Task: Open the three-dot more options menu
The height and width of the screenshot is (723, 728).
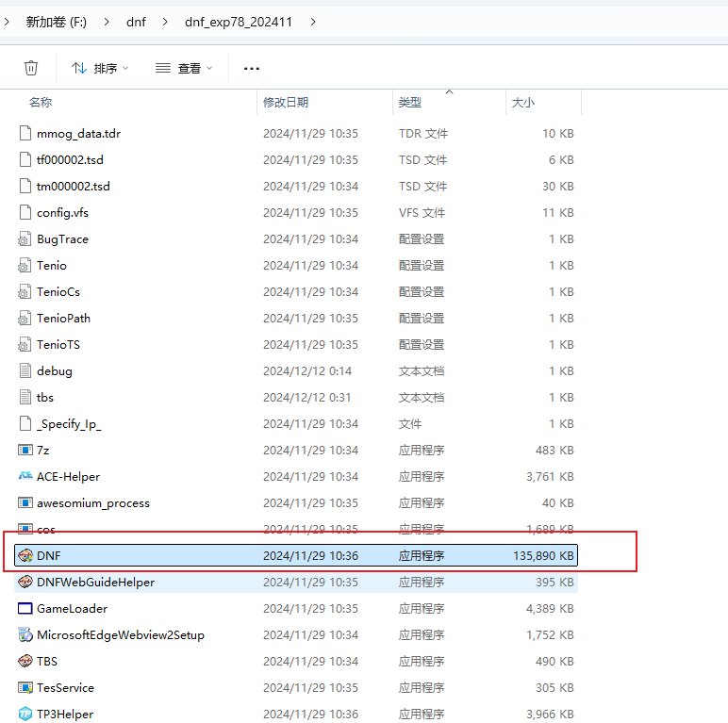Action: (x=251, y=69)
